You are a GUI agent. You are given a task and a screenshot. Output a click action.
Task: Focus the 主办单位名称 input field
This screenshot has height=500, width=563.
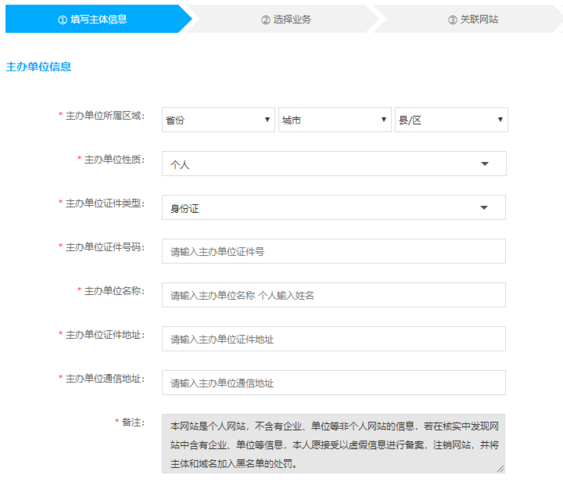334,295
